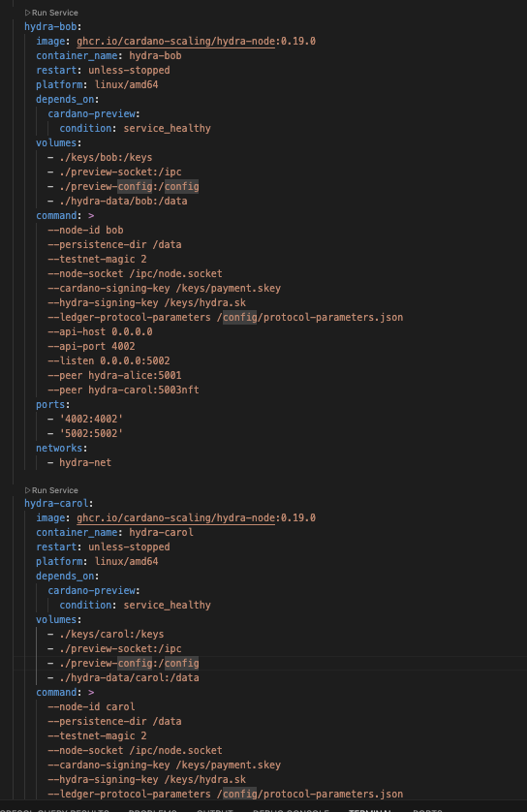
Task: Click the --peer hydra-carol:5003nft line
Action: click(x=124, y=390)
